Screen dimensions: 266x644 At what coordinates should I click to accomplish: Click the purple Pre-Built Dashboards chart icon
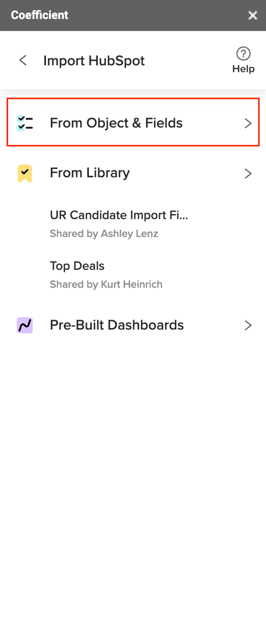click(25, 325)
